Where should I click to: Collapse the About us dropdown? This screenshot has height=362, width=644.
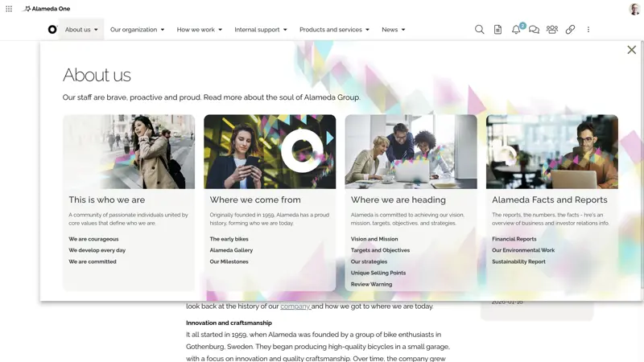(x=81, y=30)
